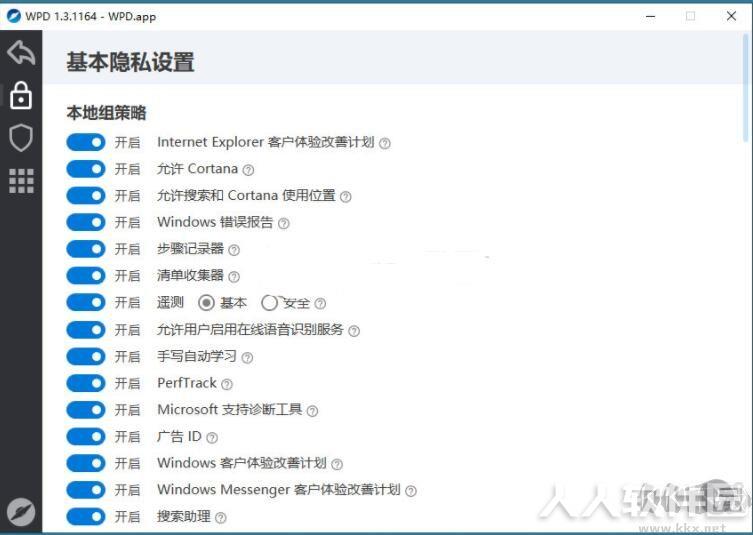Viewport: 753px width, 535px height.
Task: Disable the PerfTrack switch
Action: point(85,383)
